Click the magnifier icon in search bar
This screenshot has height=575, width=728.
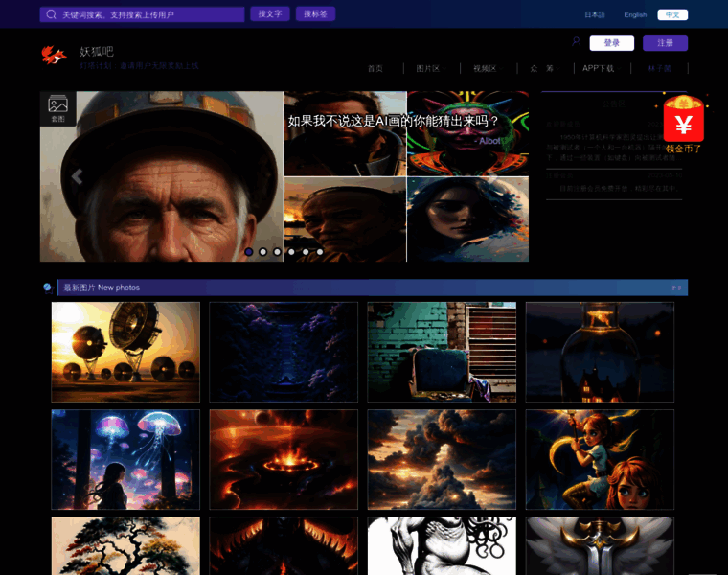[51, 14]
